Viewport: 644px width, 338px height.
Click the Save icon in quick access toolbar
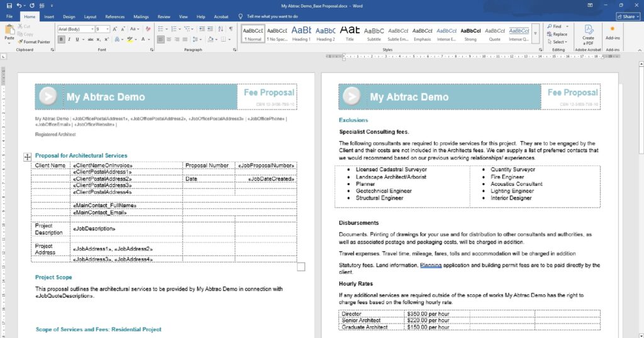click(8, 5)
